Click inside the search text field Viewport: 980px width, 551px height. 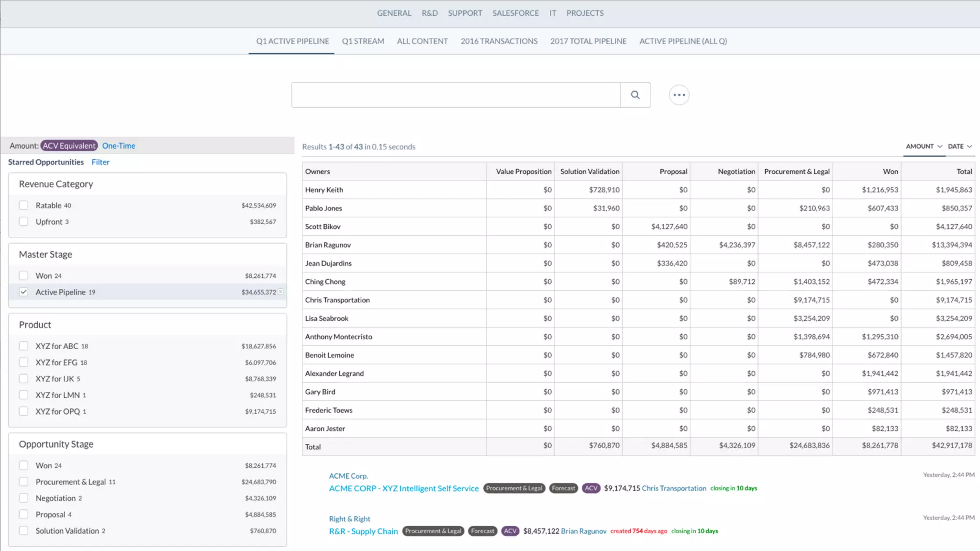(x=456, y=95)
